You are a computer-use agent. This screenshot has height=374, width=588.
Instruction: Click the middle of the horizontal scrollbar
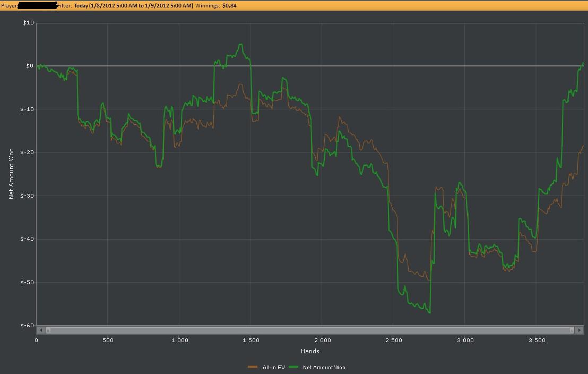point(310,330)
